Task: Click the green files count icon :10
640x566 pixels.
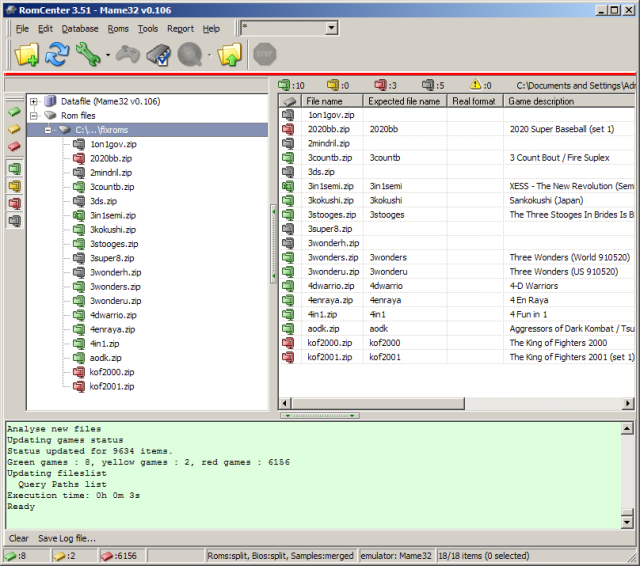Action: [x=284, y=85]
